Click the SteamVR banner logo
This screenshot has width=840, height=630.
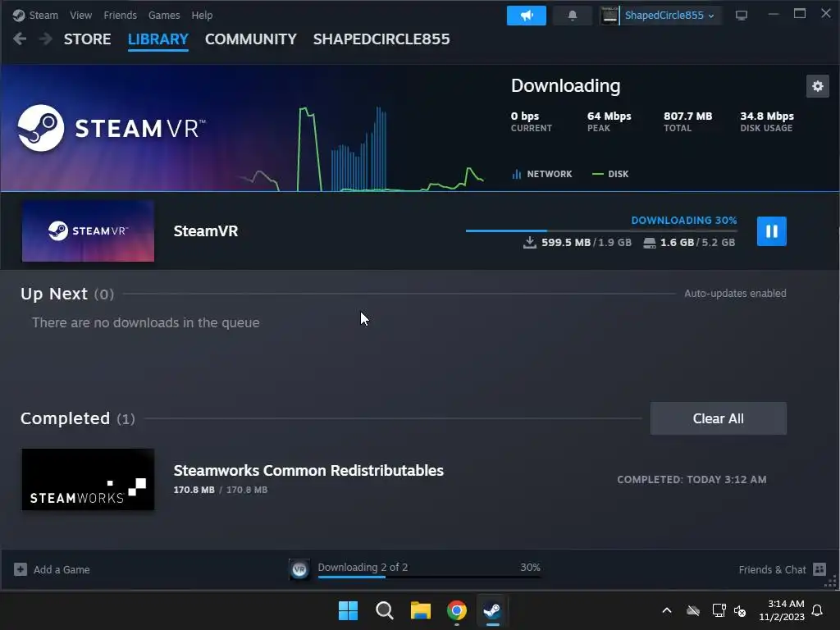pos(112,128)
